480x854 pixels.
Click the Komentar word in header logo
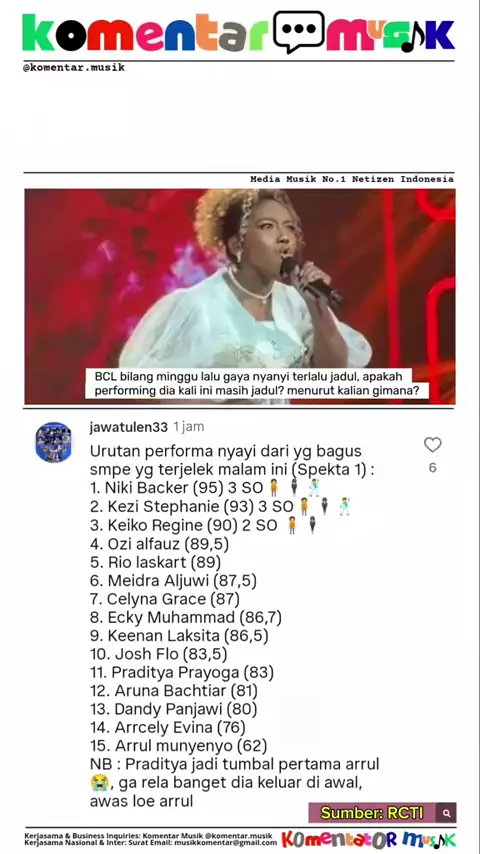pyautogui.click(x=144, y=33)
